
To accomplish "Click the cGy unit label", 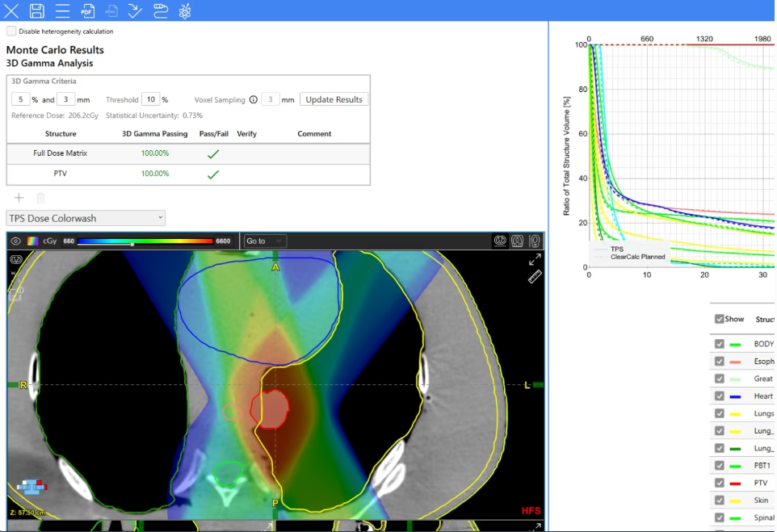I will tap(49, 241).
